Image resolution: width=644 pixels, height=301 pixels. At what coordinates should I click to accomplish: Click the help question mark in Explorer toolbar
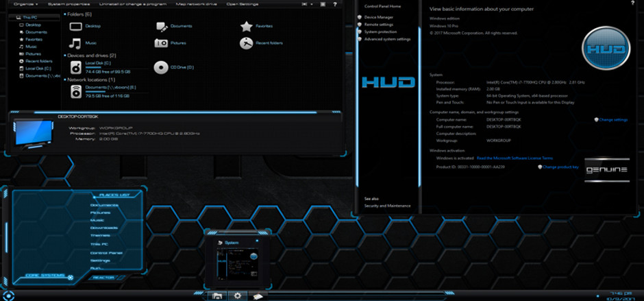point(335,4)
